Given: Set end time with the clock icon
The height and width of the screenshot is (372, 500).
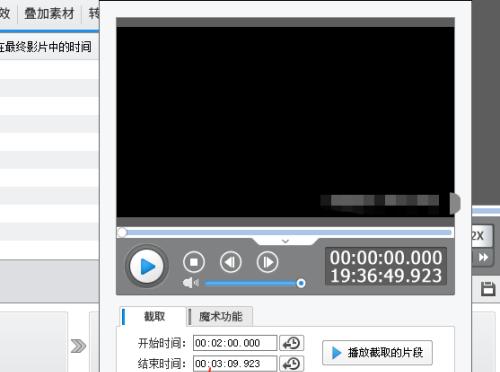Looking at the screenshot, I should 292,364.
